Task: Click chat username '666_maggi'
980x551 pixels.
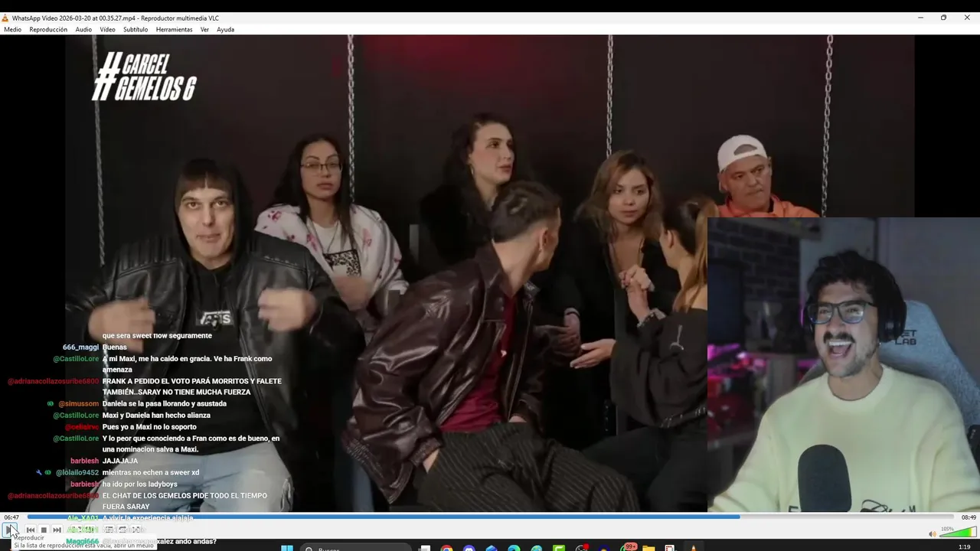Action: point(81,347)
